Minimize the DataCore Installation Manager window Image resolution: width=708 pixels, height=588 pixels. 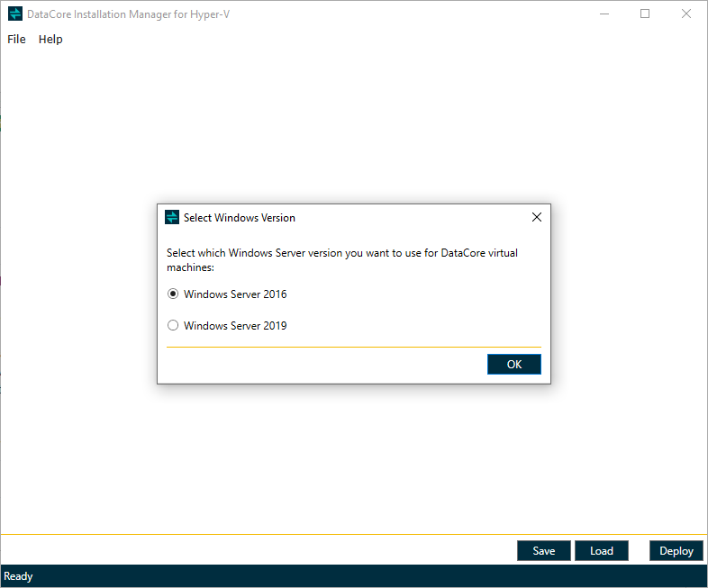pos(604,14)
